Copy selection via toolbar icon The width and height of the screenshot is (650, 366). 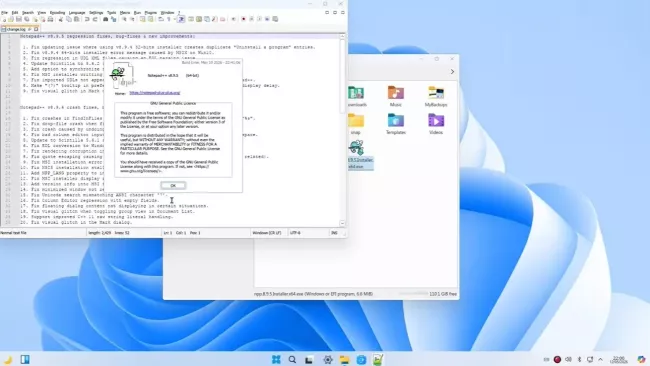click(x=69, y=19)
